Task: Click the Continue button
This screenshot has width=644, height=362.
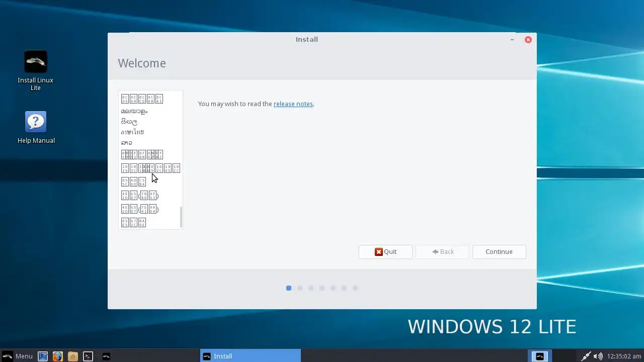Action: point(499,251)
